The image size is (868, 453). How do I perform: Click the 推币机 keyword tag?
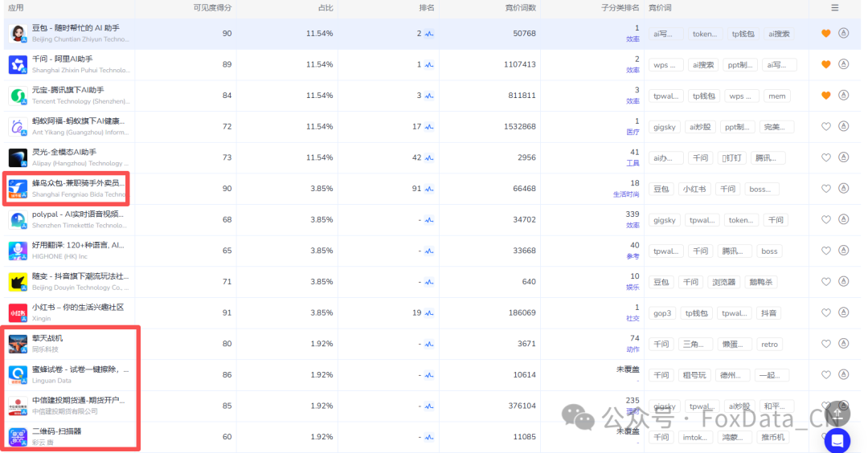tap(772, 437)
